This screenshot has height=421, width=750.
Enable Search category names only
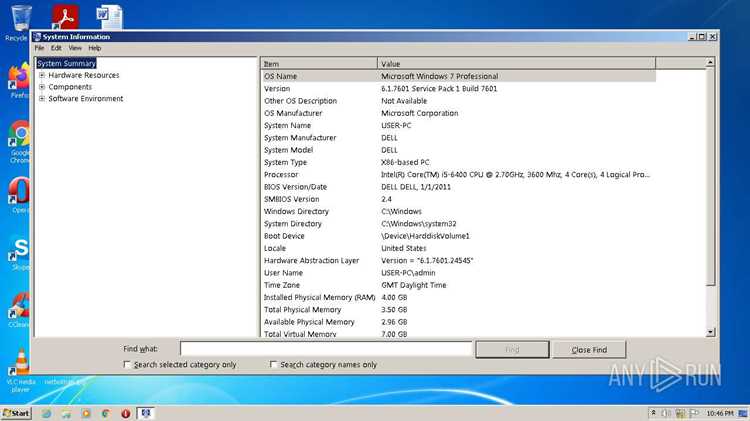273,365
